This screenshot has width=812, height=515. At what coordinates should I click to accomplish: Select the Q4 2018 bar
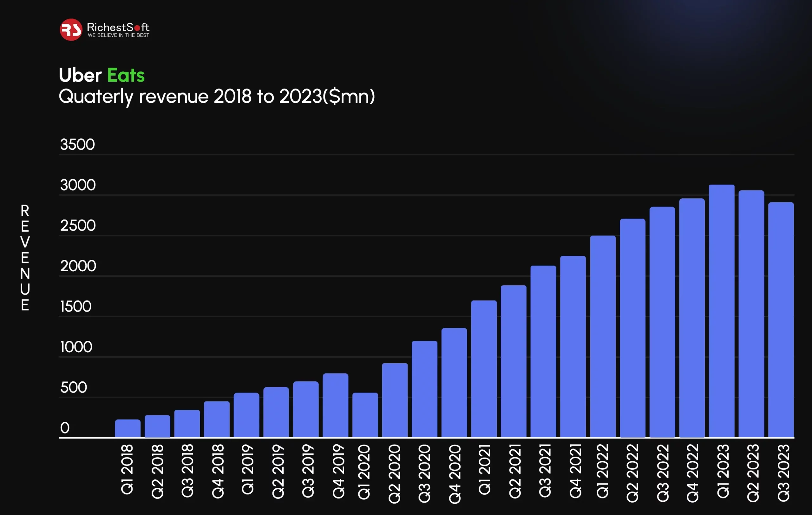217,419
